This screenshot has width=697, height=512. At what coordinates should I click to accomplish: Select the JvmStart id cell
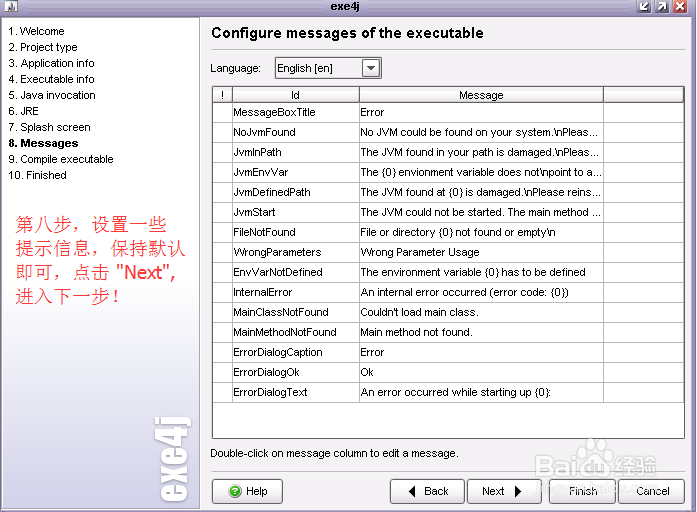click(296, 212)
